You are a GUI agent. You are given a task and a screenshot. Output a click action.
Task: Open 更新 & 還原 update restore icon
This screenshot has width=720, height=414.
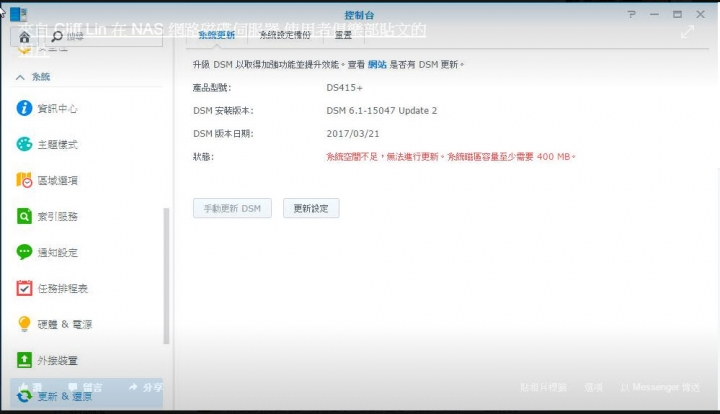click(x=24, y=396)
